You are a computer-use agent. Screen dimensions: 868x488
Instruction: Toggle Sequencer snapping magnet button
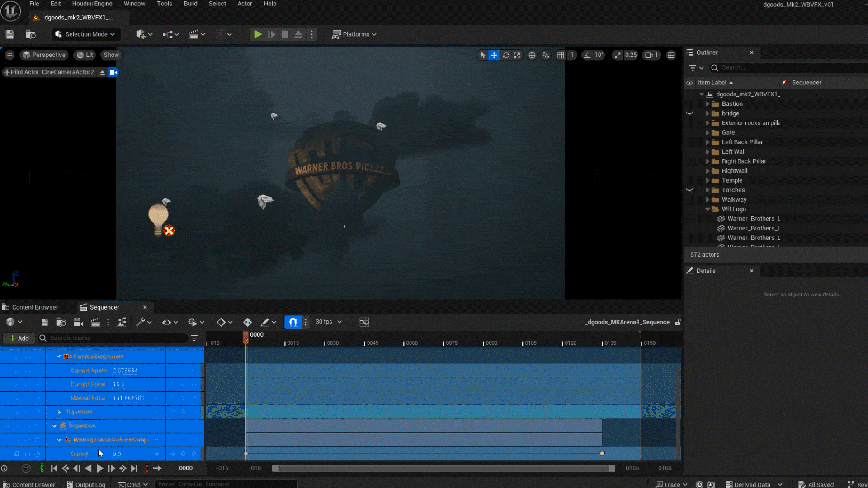293,322
